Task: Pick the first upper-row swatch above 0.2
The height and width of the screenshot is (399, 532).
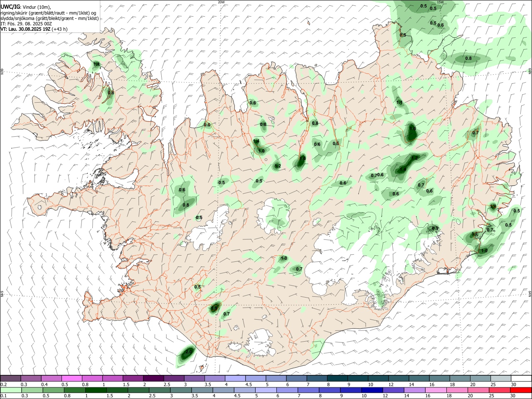Action: click(x=10, y=378)
